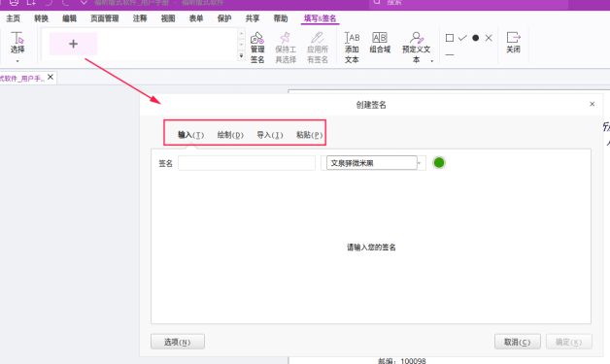Open the 保护 menu tab

[x=224, y=18]
